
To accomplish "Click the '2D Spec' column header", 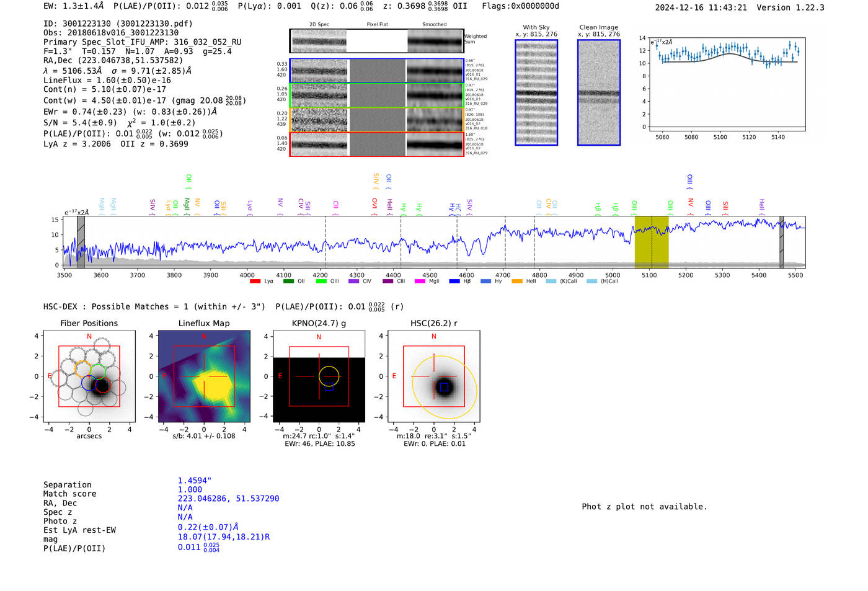I will coord(319,25).
